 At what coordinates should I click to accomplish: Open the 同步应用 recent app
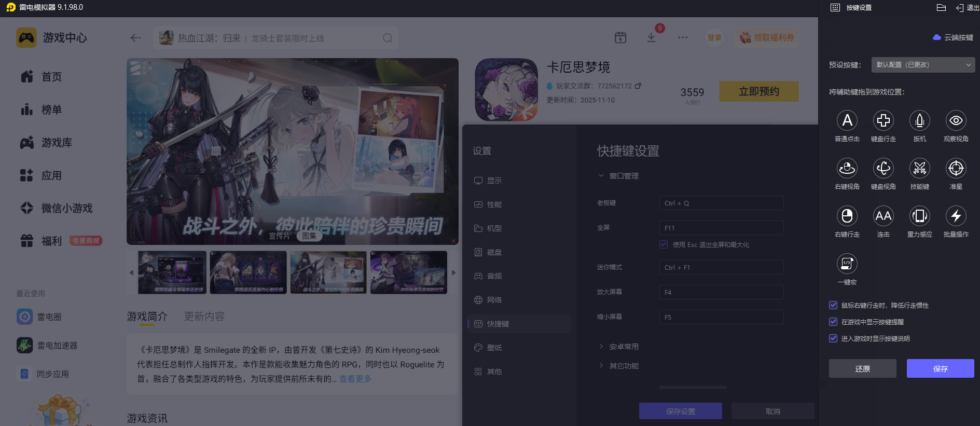(43, 374)
